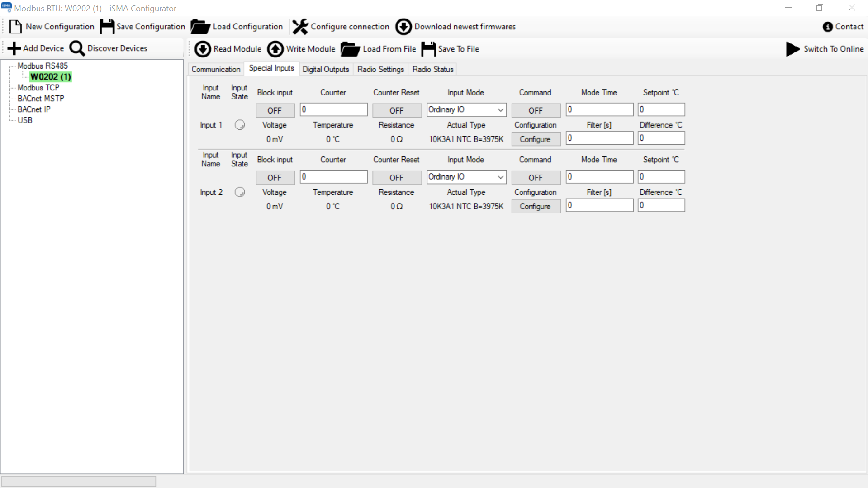Screen dimensions: 868x488
Task: Open Configure connection tools icon
Action: [x=300, y=27]
